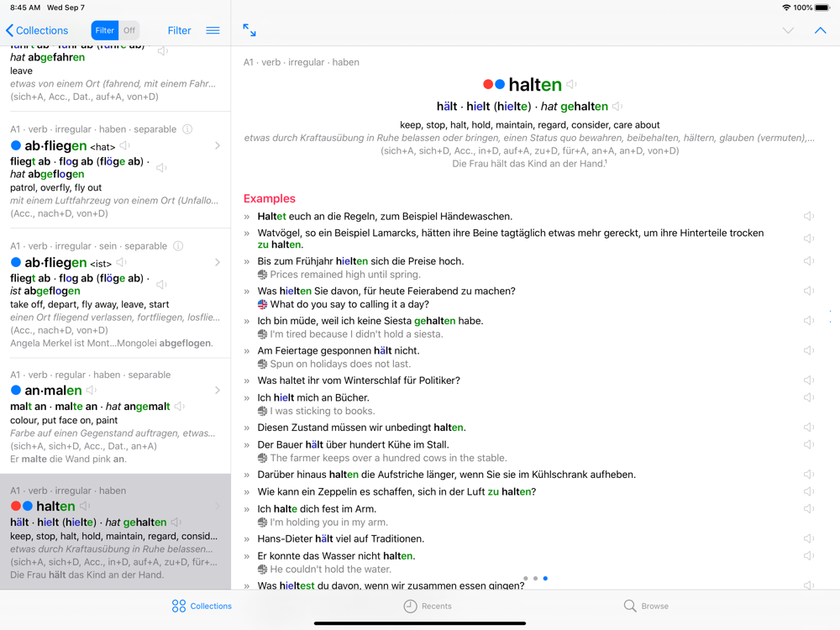The height and width of the screenshot is (630, 840).
Task: Play audio for 'Diesen Zustand müssen wir' example
Action: click(808, 428)
